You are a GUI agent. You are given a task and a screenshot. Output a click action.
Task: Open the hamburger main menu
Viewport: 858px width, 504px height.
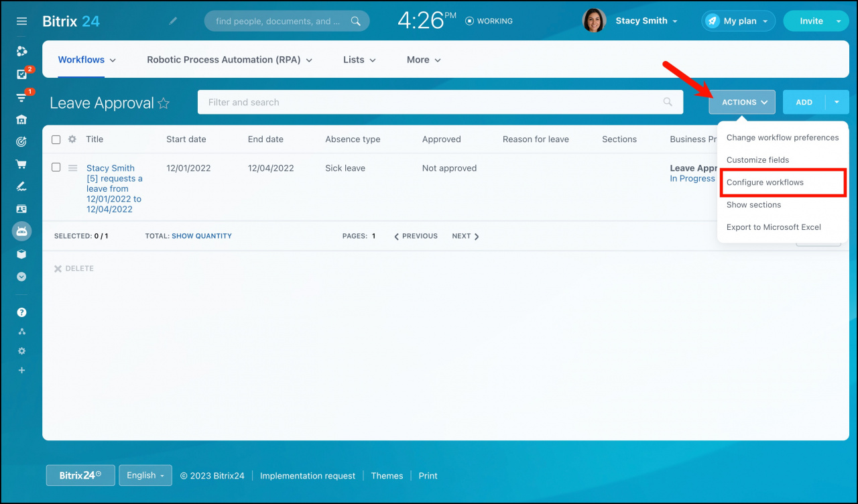click(21, 21)
